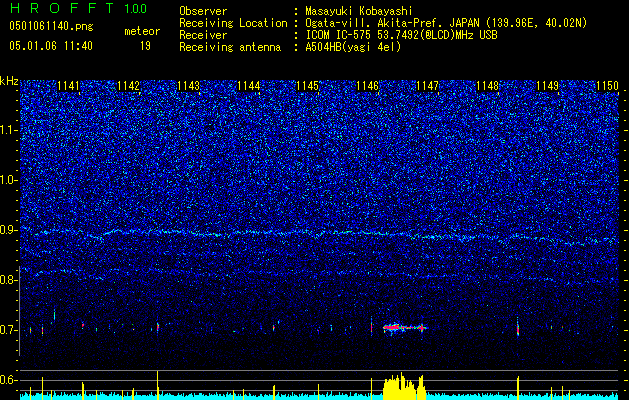Click the Receiver label
629x400 pixels.
(x=203, y=35)
